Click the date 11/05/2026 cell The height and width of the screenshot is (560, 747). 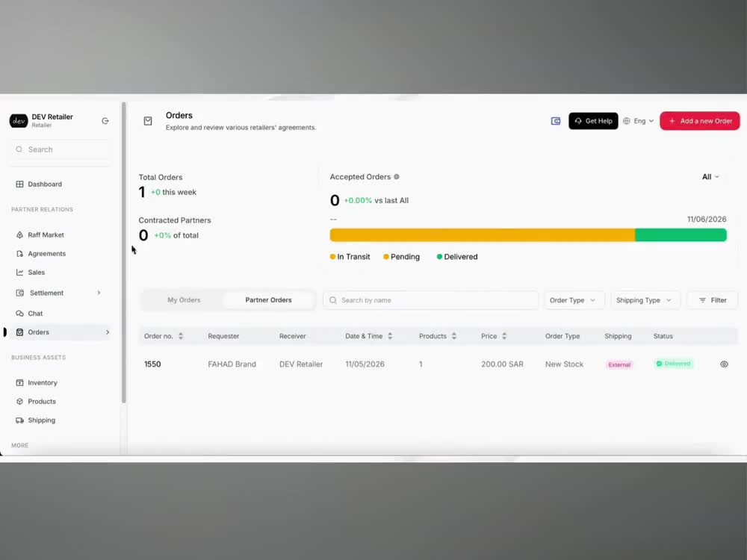pyautogui.click(x=365, y=364)
